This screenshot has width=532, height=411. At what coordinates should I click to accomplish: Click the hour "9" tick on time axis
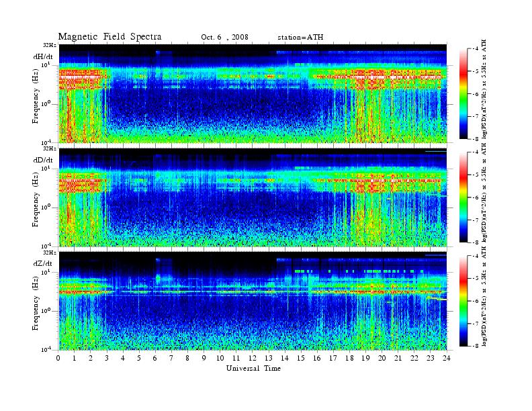tap(204, 358)
